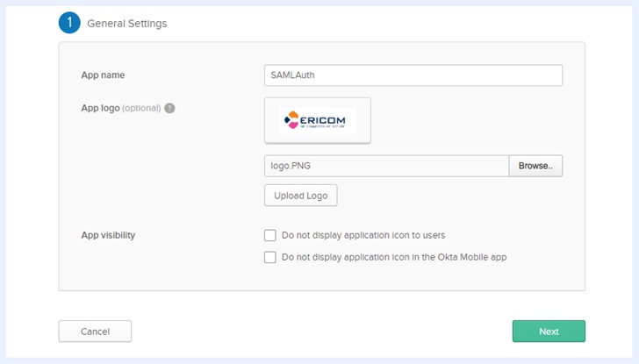639x364 pixels.
Task: Focus the App name field containing SAMLAuth
Action: point(413,75)
